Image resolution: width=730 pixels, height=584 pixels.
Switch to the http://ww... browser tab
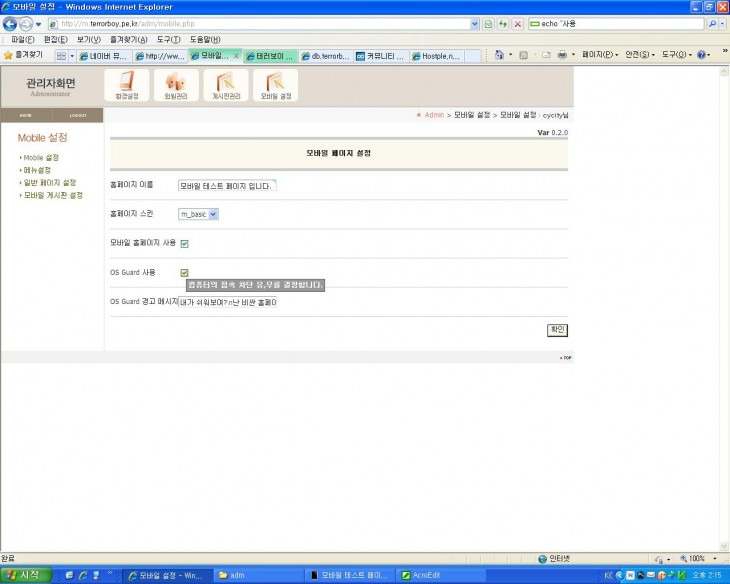pyautogui.click(x=160, y=56)
